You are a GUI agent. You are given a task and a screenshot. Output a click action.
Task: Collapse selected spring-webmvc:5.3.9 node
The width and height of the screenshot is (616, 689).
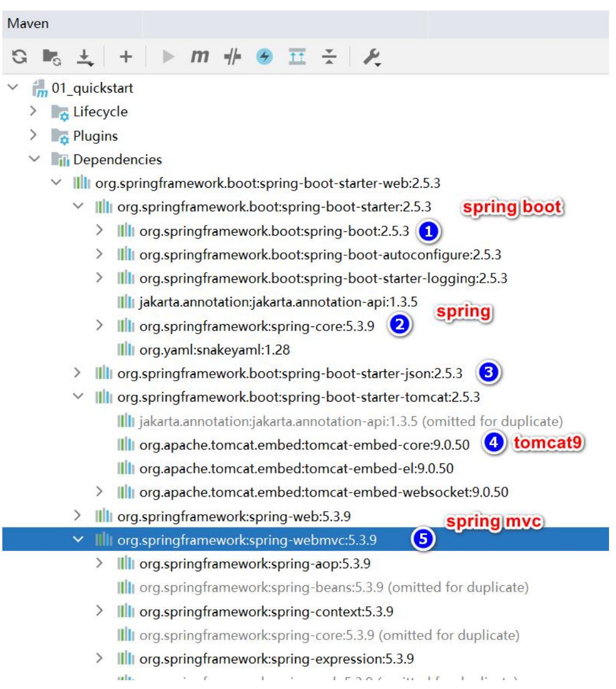78,539
